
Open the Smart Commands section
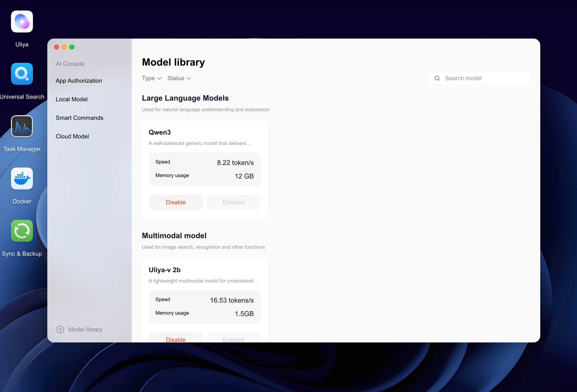79,118
